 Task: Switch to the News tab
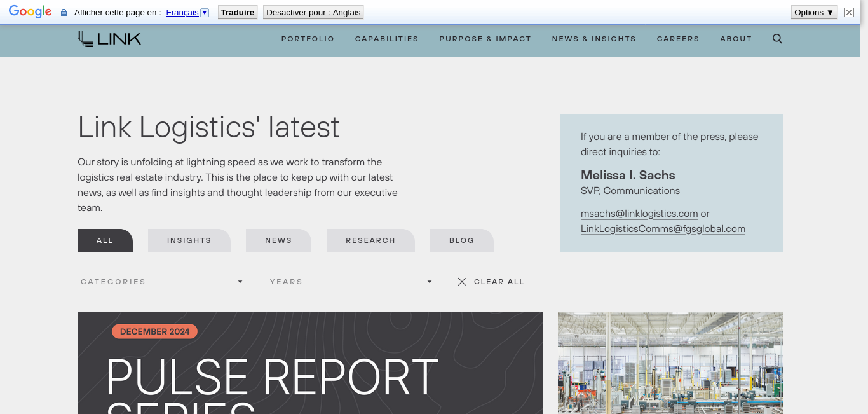click(x=278, y=240)
